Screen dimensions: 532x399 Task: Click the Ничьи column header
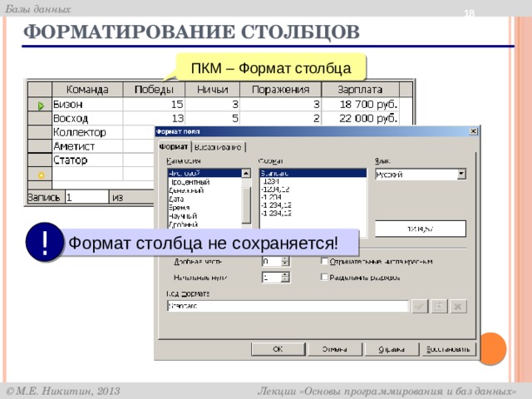[x=213, y=90]
